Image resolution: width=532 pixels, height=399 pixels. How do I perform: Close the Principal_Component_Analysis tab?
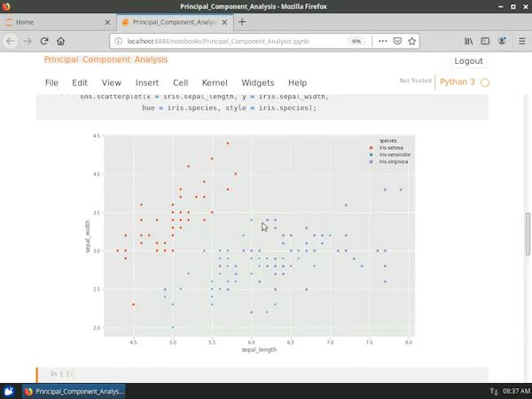pos(224,22)
